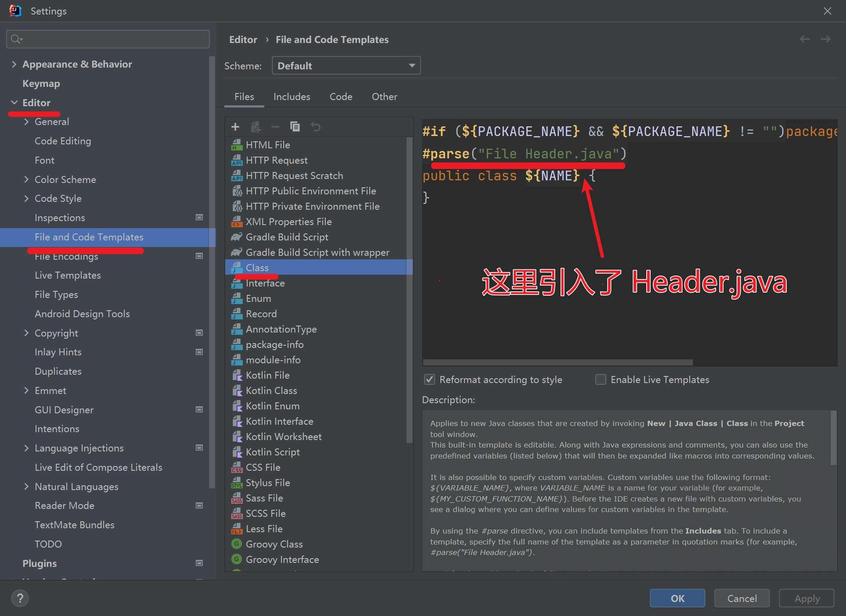Expand the Copyright node
This screenshot has height=616, width=846.
26,333
